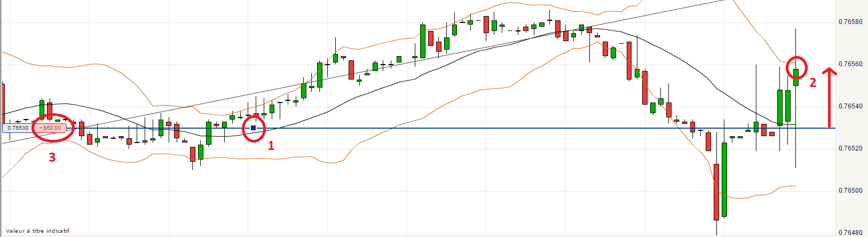Click the −$60,00 loss label

[x=50, y=128]
